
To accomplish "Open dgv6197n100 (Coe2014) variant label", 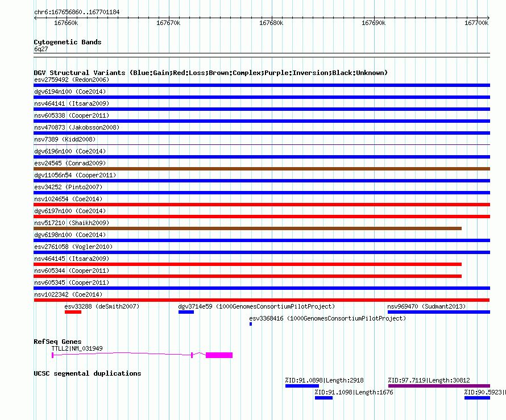I will 70,211.
